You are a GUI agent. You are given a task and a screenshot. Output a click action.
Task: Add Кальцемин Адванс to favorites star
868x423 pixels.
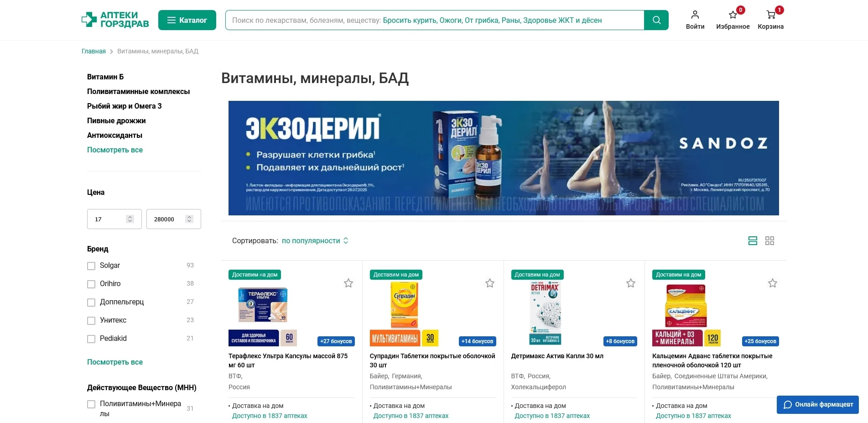pos(773,283)
